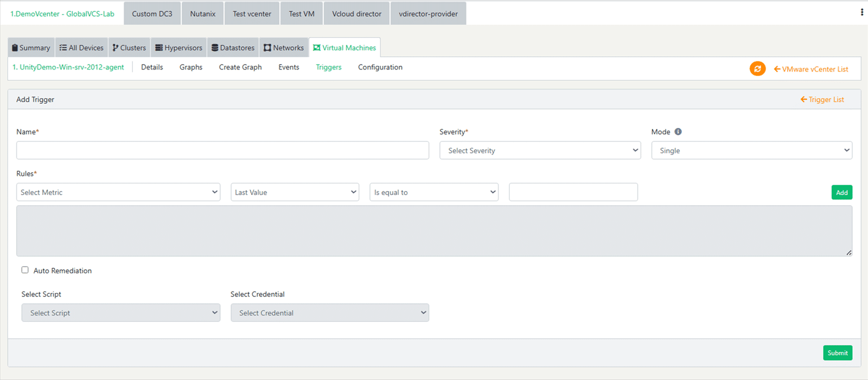Open the Is equal to operator dropdown
This screenshot has width=868, height=380.
click(433, 192)
